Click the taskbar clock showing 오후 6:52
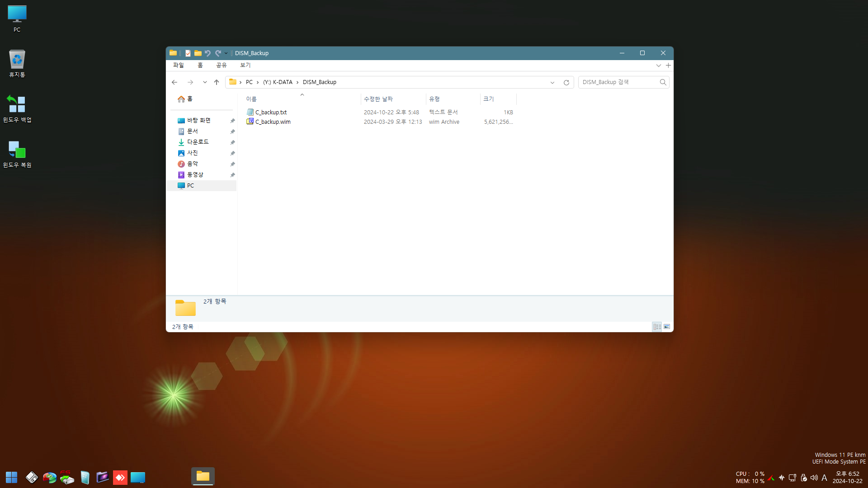This screenshot has width=868, height=488. coord(848,478)
